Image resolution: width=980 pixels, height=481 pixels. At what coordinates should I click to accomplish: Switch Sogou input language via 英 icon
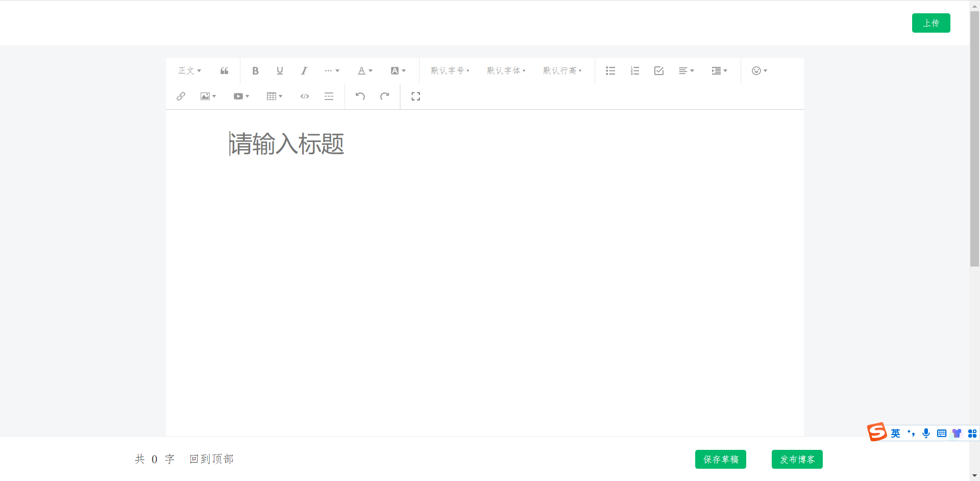[896, 434]
